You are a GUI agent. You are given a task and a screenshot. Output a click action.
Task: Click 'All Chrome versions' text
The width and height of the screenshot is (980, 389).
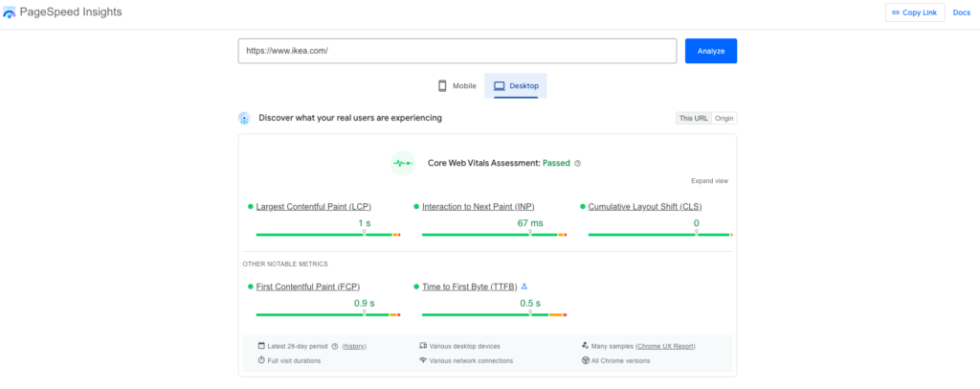point(620,361)
